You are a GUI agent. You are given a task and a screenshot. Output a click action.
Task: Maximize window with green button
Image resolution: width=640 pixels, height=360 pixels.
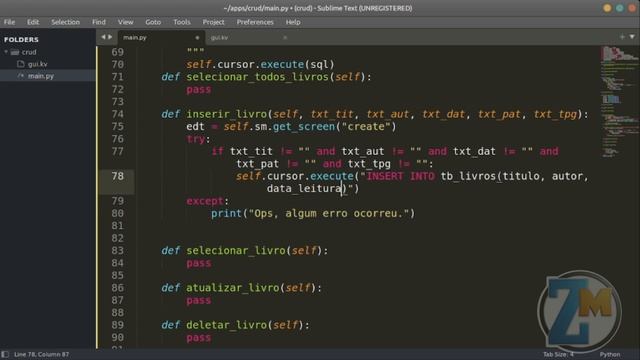pos(620,8)
